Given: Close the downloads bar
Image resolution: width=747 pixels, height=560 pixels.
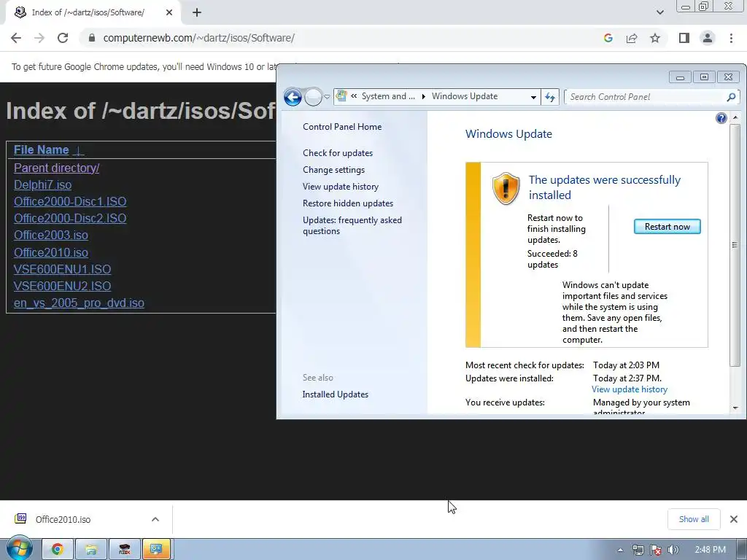Looking at the screenshot, I should tap(734, 519).
